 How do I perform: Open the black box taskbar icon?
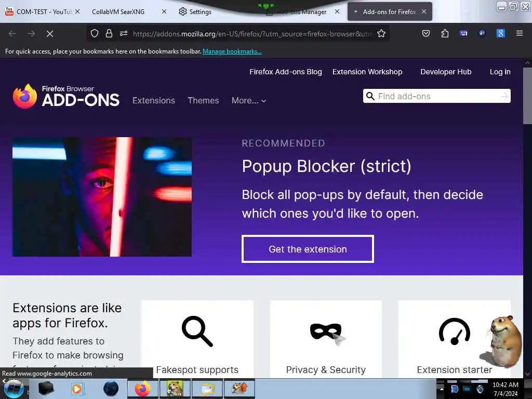tap(46, 389)
